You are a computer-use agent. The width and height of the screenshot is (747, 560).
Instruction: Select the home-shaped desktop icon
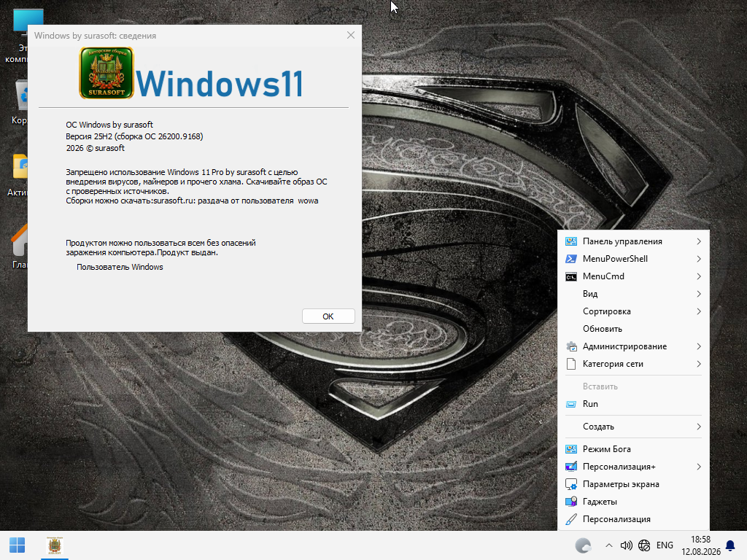click(x=20, y=240)
